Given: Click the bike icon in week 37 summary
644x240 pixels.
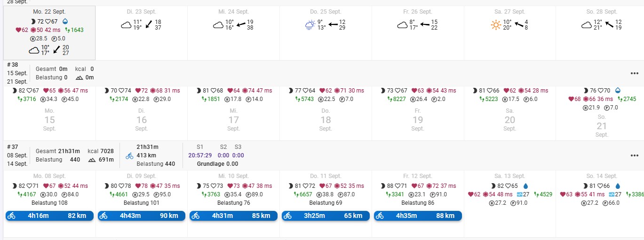Looking at the screenshot, I should pyautogui.click(x=129, y=155).
